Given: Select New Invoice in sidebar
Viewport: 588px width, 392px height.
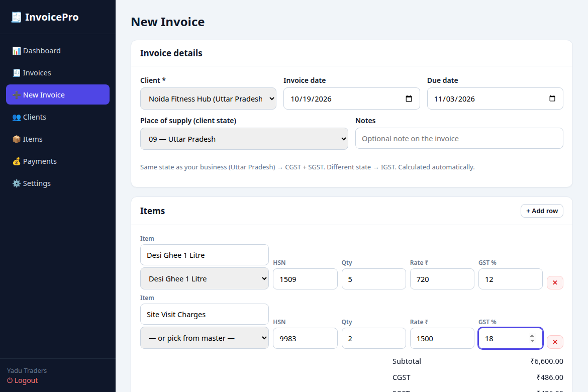Looking at the screenshot, I should [x=58, y=94].
